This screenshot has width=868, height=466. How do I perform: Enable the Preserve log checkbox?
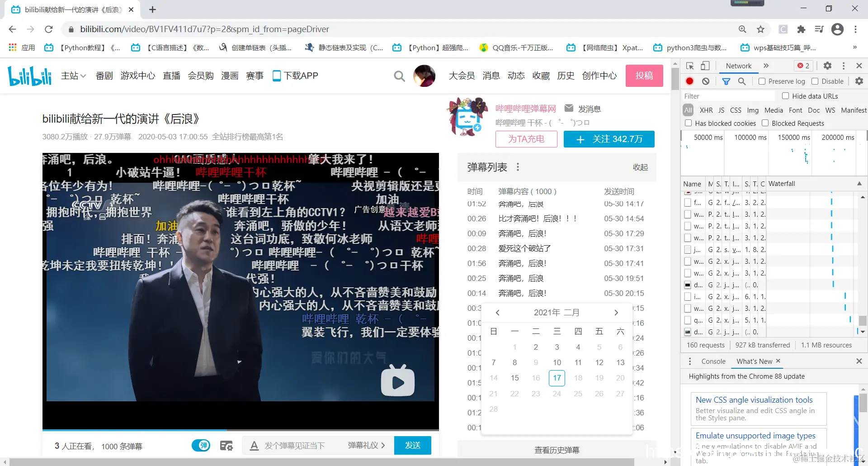(761, 81)
